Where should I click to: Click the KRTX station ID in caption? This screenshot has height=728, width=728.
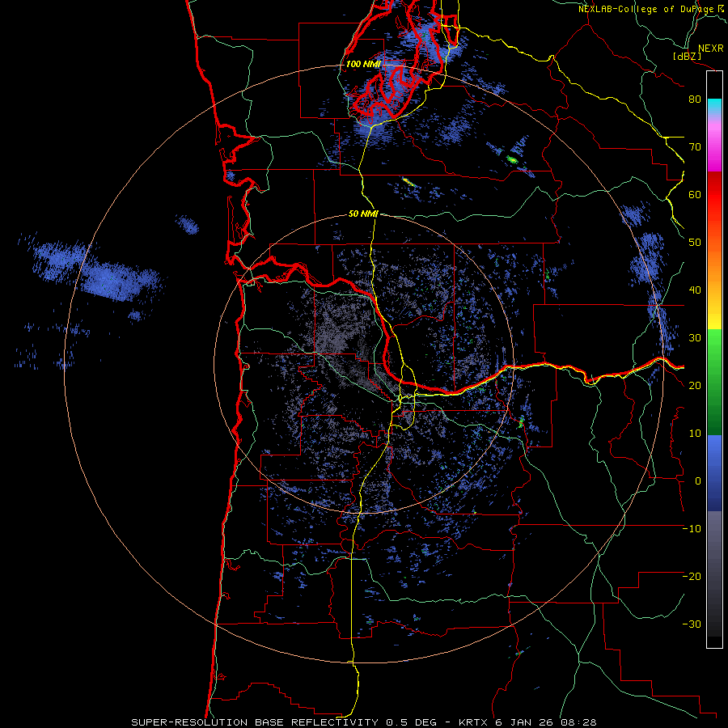coord(473,722)
